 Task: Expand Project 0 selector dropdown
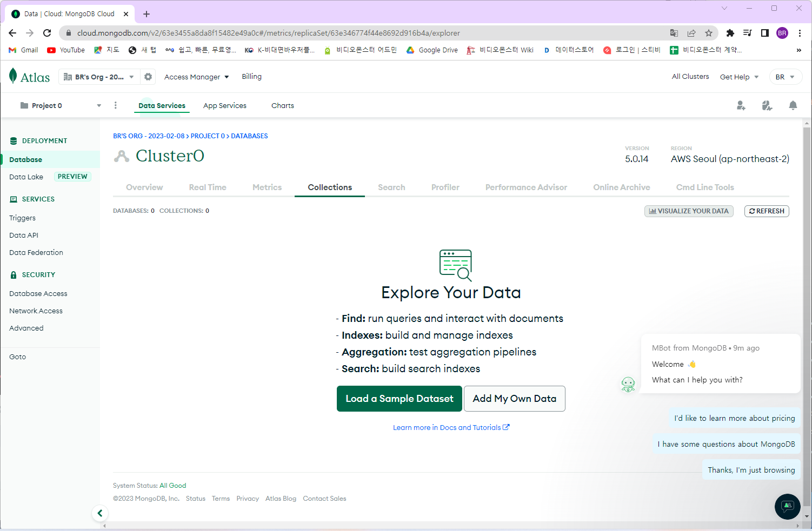[61, 105]
